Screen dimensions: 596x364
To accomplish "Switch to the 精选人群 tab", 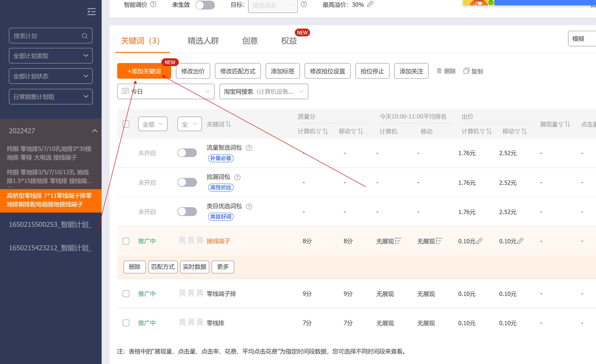I will pyautogui.click(x=203, y=40).
